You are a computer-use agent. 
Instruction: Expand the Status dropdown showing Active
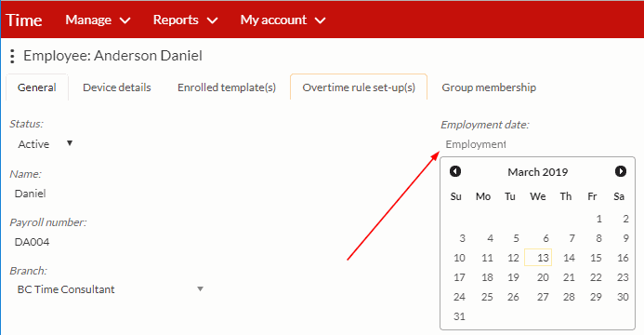(x=46, y=144)
